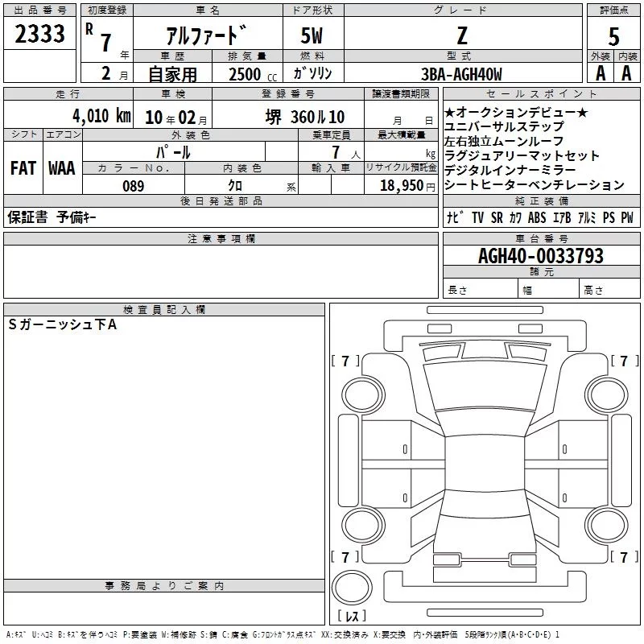Click inspection date 10年02月

tap(175, 118)
